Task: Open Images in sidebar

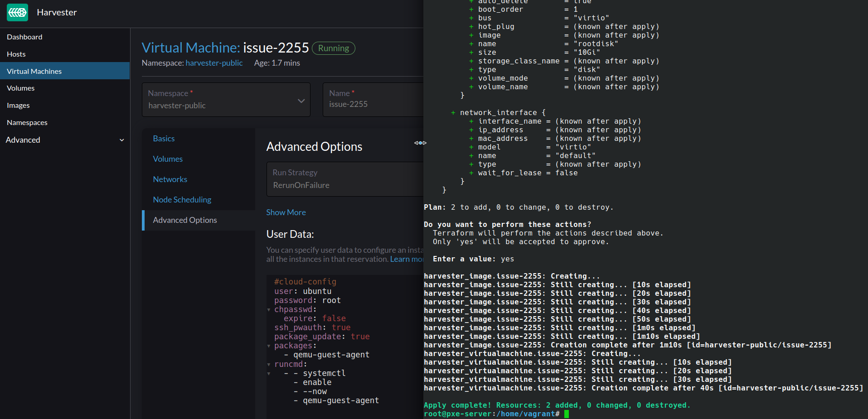Action: (18, 106)
